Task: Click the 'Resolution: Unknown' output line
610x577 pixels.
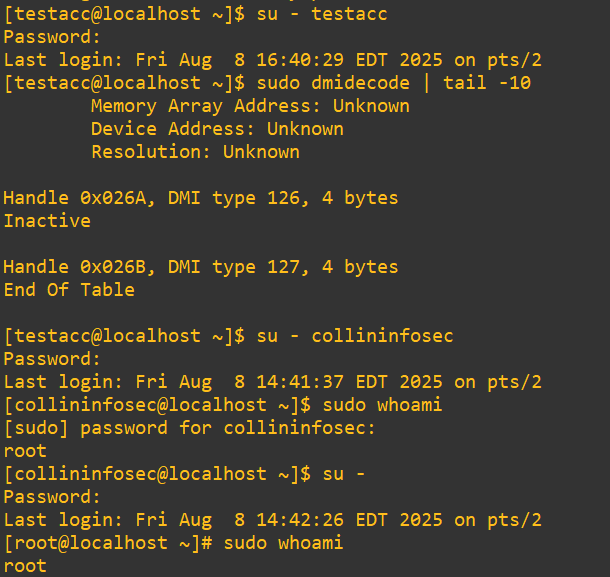Action: coord(195,152)
